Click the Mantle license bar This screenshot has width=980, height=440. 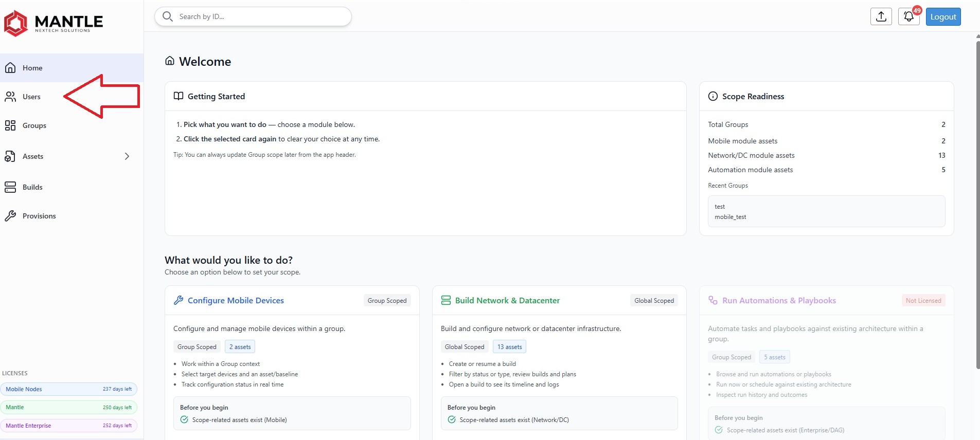69,407
